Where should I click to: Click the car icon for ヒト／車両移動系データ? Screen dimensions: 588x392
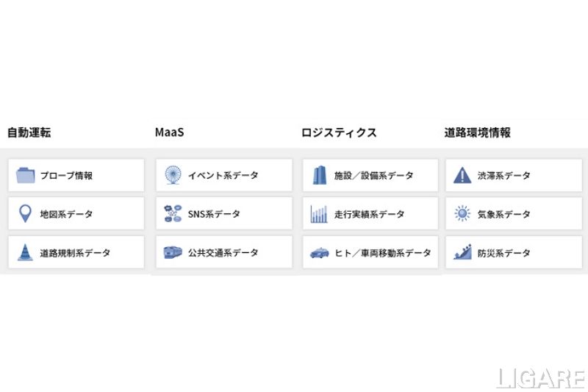click(319, 252)
